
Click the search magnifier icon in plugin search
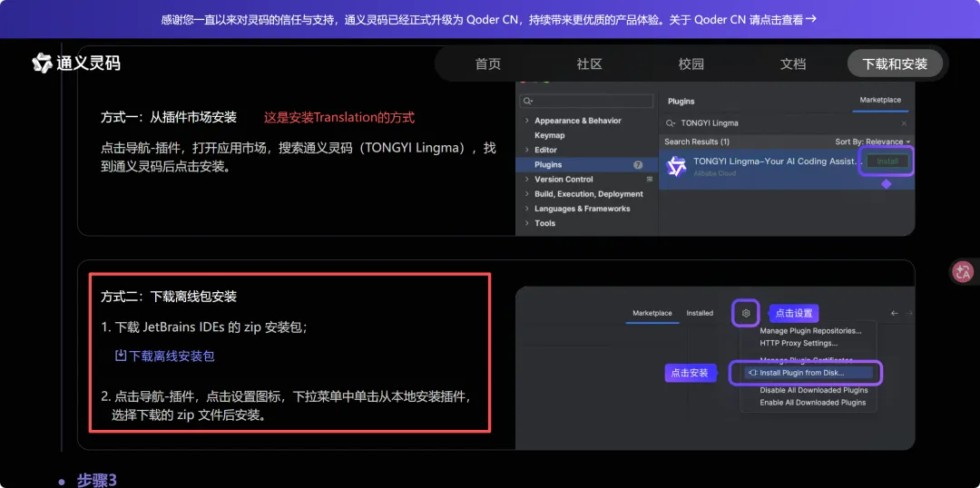click(x=671, y=123)
